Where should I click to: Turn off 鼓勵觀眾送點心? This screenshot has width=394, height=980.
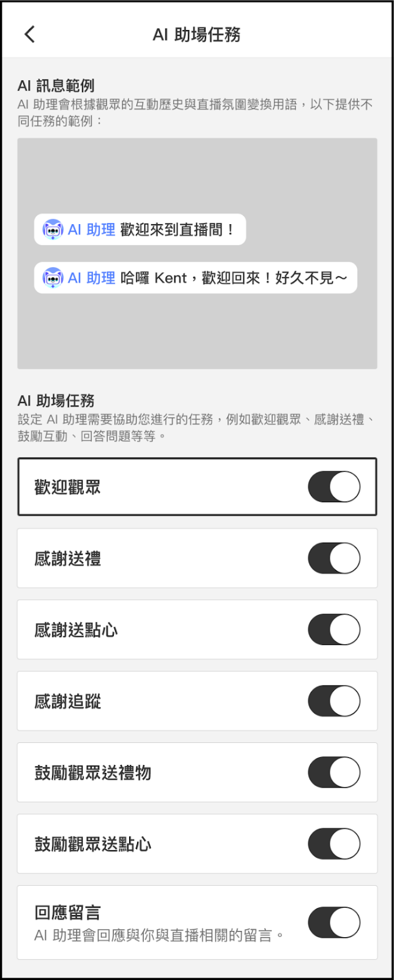point(333,843)
